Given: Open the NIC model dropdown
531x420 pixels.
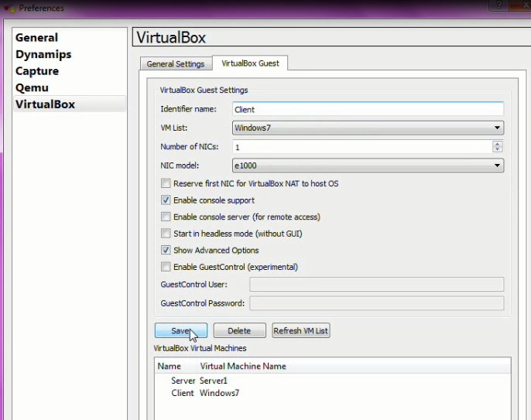Looking at the screenshot, I should (368, 166).
